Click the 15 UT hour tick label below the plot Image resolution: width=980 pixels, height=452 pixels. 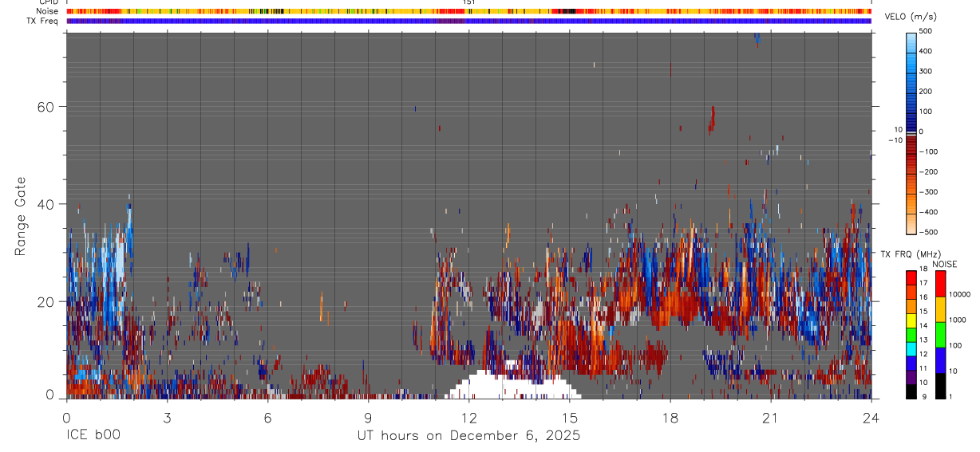[569, 417]
